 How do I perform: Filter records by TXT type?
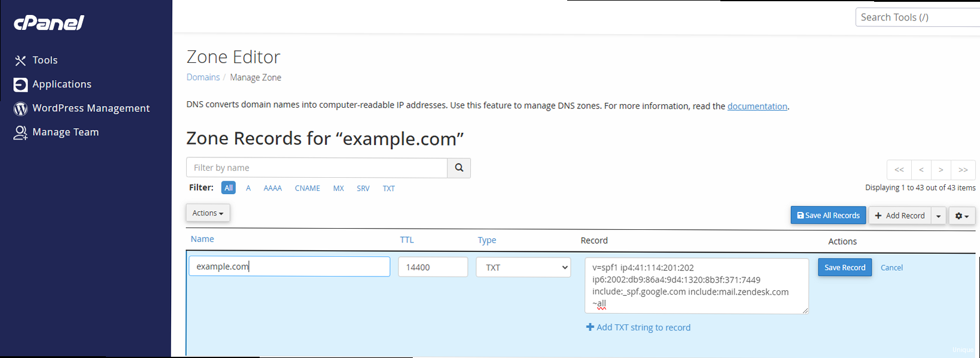(388, 189)
